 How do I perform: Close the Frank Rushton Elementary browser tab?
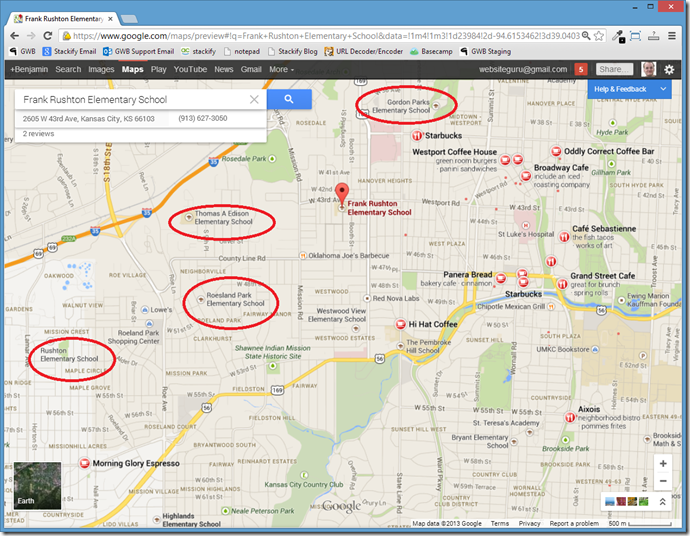click(x=110, y=19)
